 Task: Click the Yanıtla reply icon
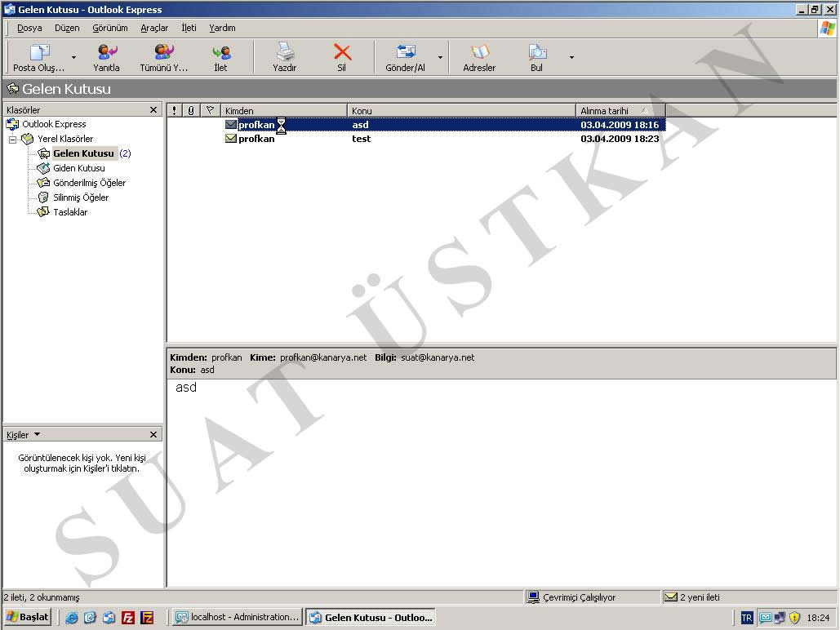(106, 52)
